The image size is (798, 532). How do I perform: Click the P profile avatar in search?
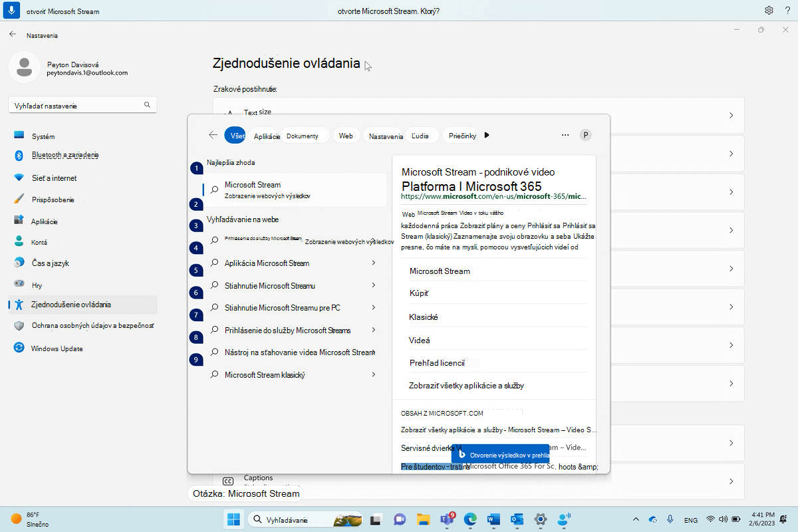point(586,135)
